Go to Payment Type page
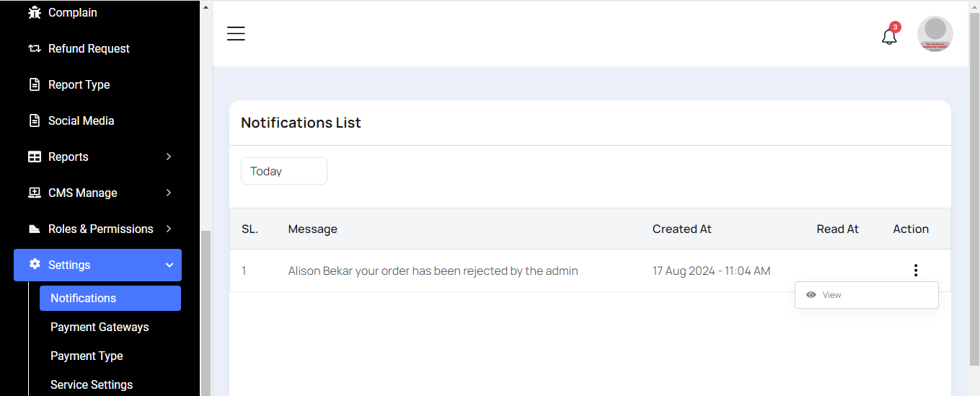This screenshot has height=396, width=980. 87,356
